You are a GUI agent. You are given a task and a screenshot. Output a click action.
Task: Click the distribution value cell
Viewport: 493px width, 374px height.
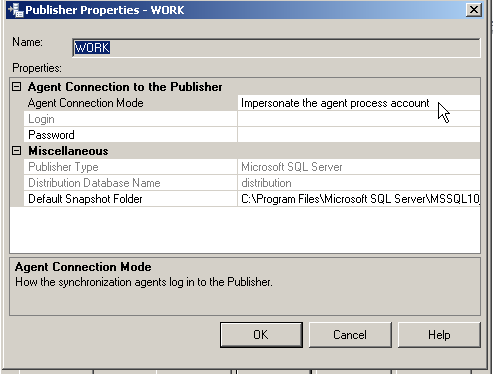coord(359,183)
